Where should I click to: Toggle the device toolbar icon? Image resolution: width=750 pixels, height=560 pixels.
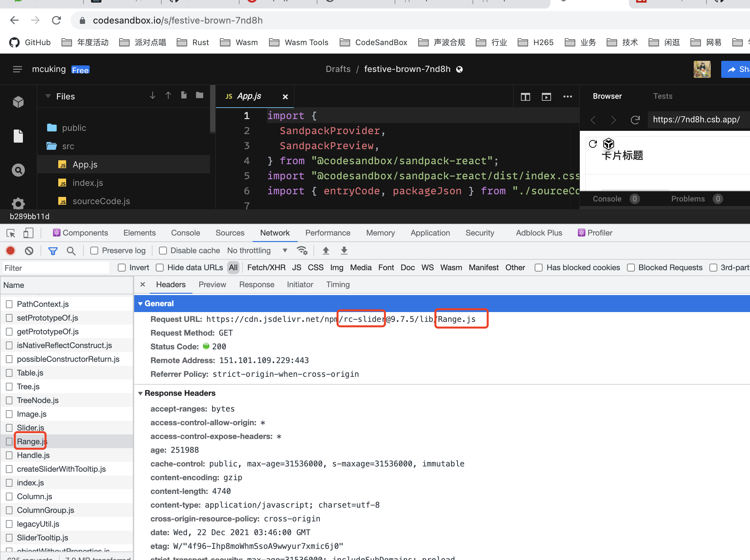[x=28, y=233]
